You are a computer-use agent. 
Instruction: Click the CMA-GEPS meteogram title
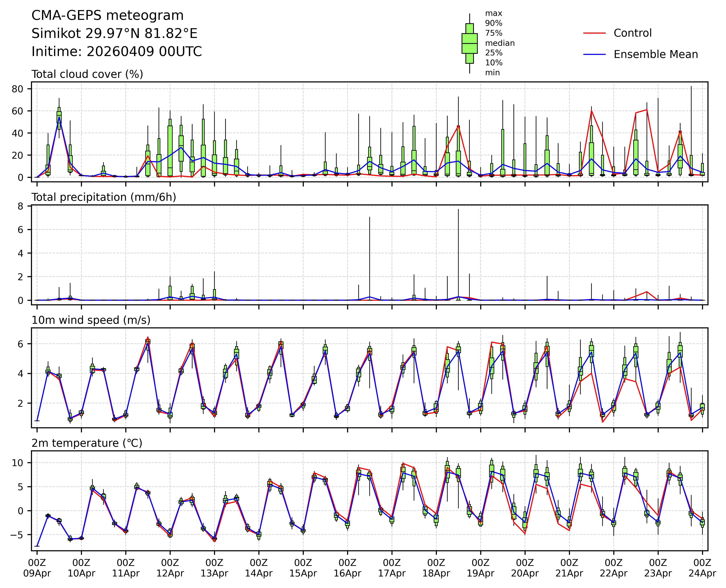[107, 16]
